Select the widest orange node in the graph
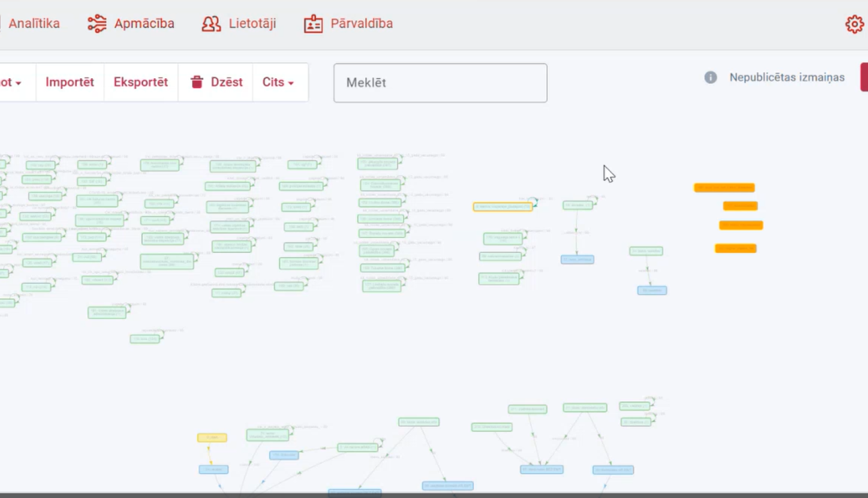The image size is (868, 498). coord(724,188)
